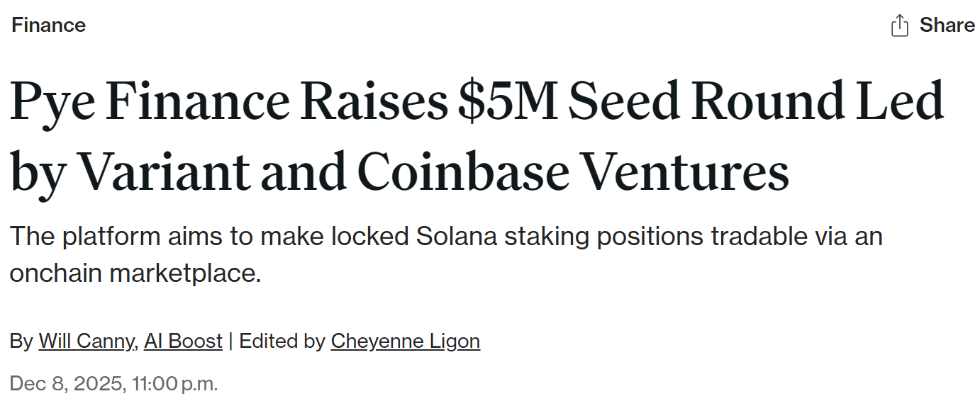Click the Share arrow icon
Screen dimensions: 980x401
tap(899, 26)
